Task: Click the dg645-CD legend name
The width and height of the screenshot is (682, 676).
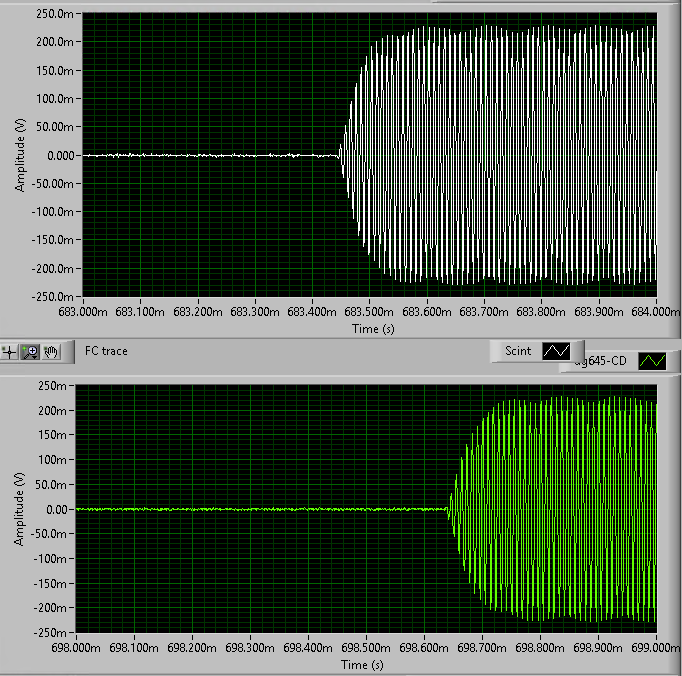Action: coord(598,362)
